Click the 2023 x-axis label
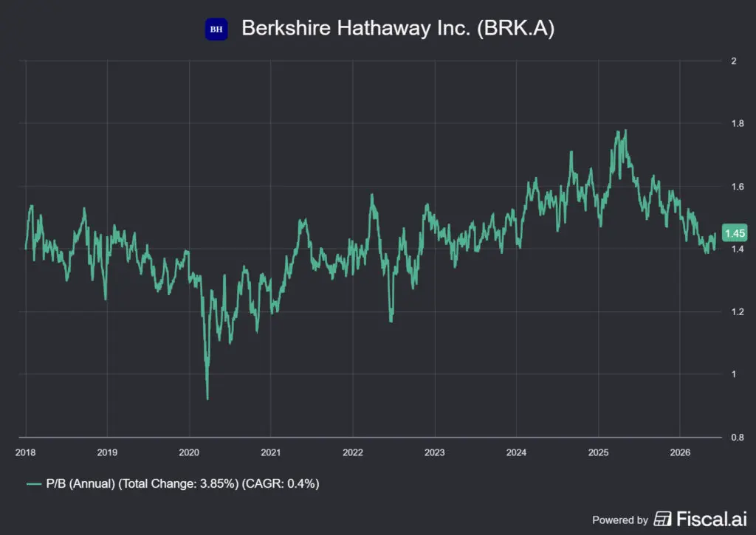The height and width of the screenshot is (535, 756). (x=434, y=452)
